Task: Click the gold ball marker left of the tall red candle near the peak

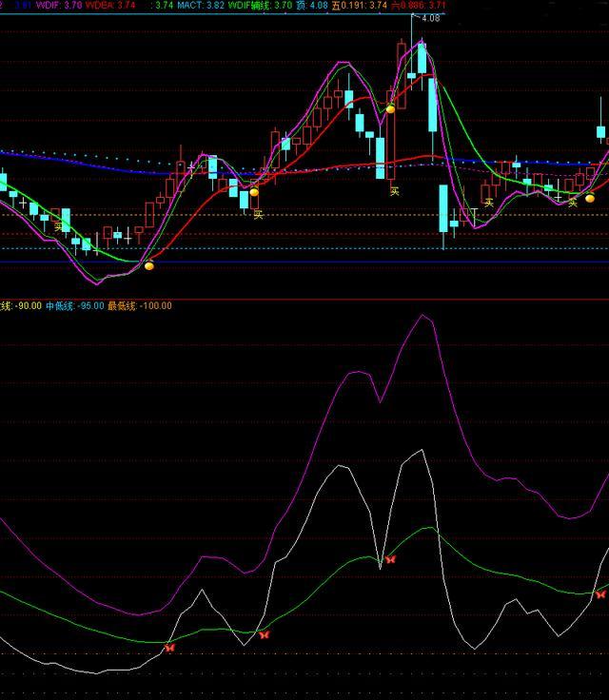Action: (390, 109)
